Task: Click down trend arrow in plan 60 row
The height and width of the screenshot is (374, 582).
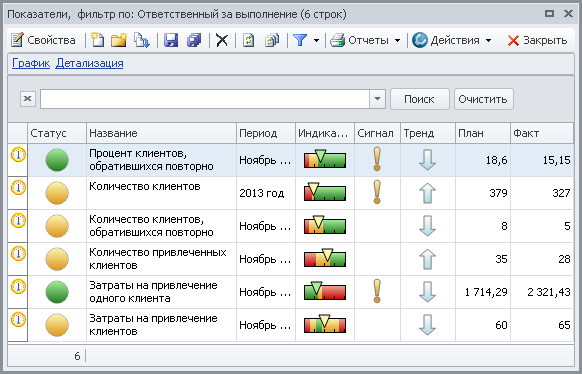Action: (427, 325)
